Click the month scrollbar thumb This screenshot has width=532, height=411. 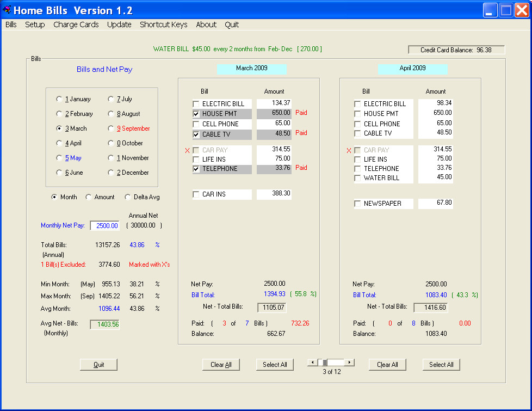pyautogui.click(x=326, y=363)
